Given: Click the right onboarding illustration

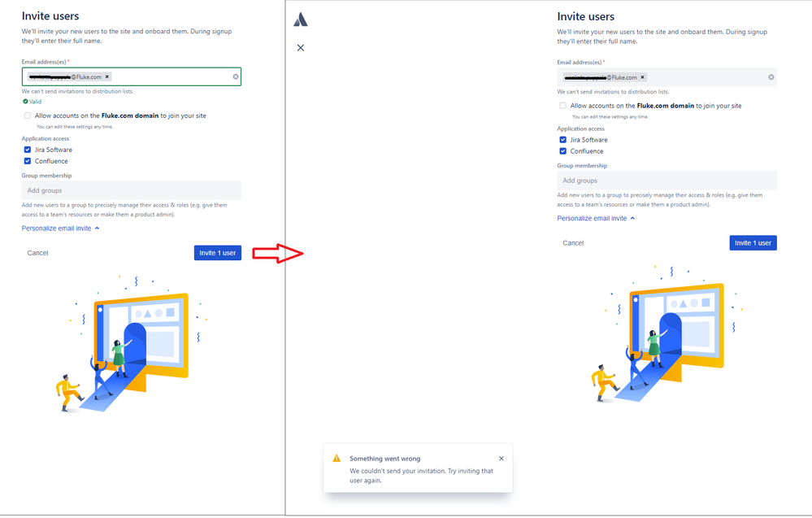Looking at the screenshot, I should (x=667, y=333).
